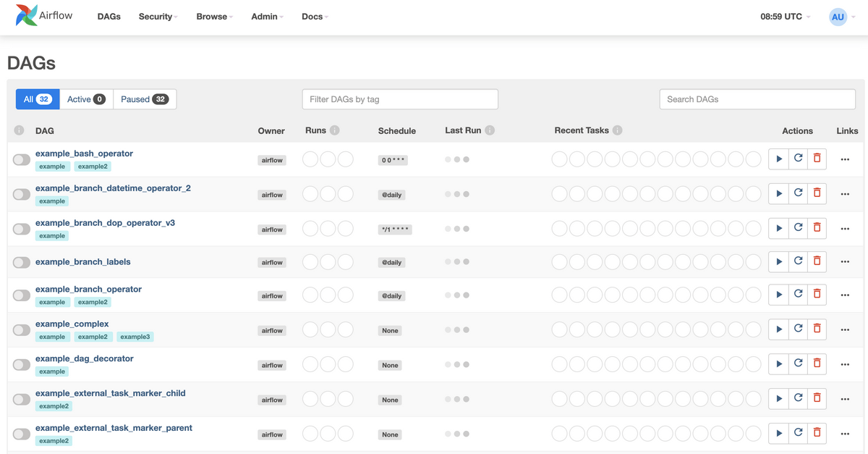Refresh the example_branch_operator DAG
The width and height of the screenshot is (868, 454).
click(x=798, y=295)
